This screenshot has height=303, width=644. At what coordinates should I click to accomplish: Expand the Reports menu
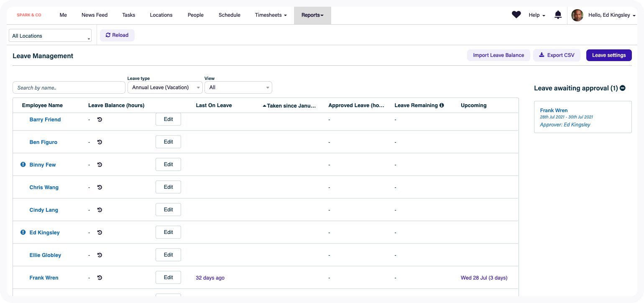coord(312,15)
